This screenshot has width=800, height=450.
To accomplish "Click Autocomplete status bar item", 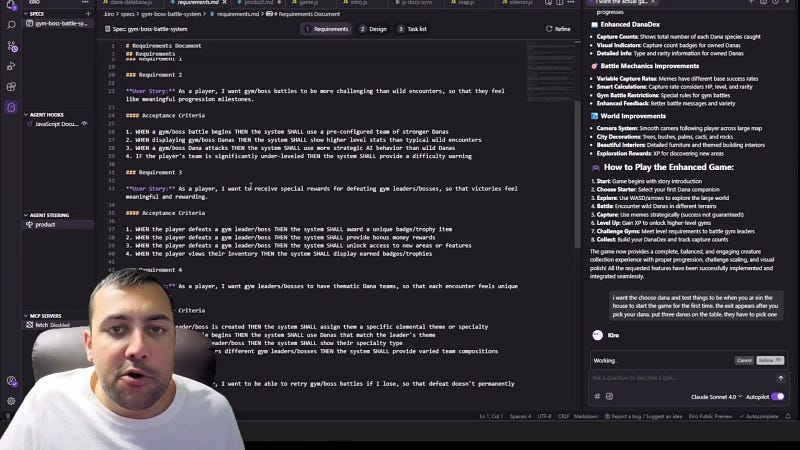I will (x=759, y=416).
